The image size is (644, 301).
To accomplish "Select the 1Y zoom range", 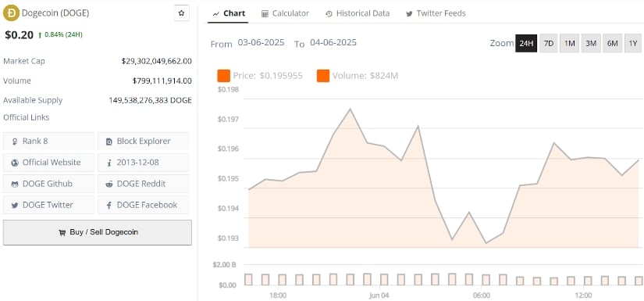I will coord(633,43).
